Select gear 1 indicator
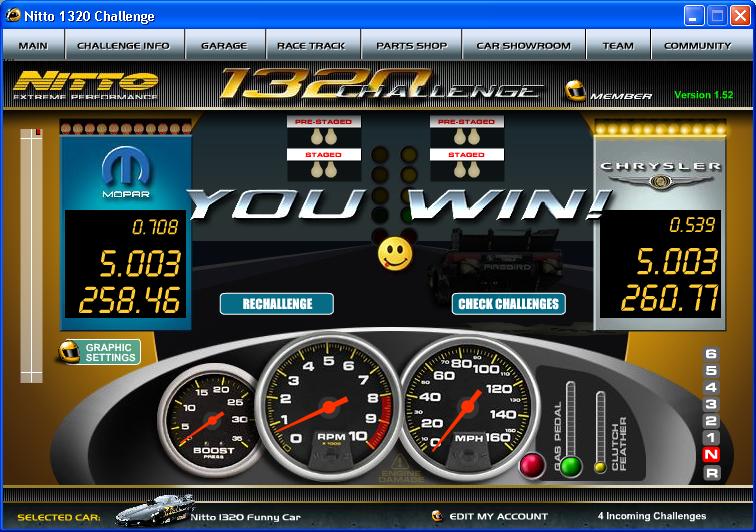 pos(711,438)
